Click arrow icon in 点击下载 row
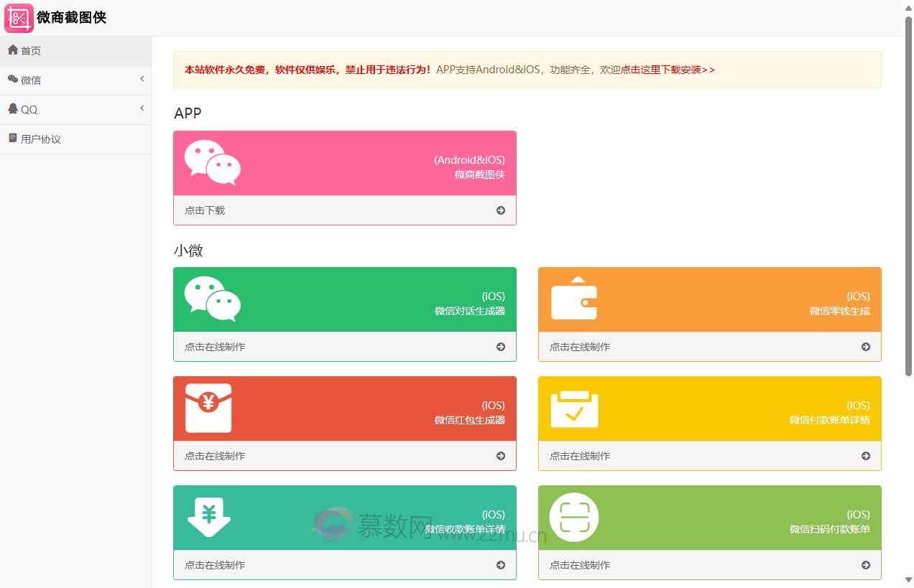The width and height of the screenshot is (914, 588). tap(501, 210)
